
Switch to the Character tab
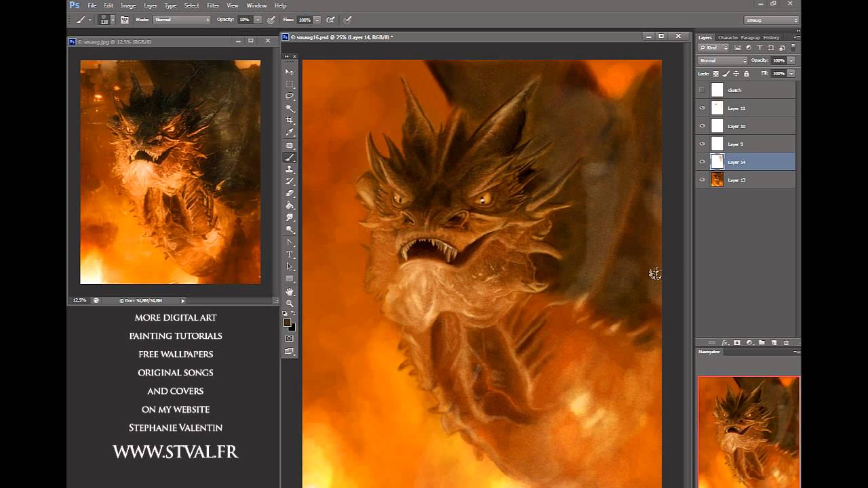728,37
